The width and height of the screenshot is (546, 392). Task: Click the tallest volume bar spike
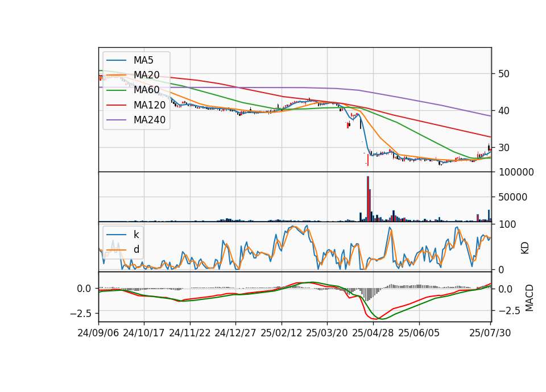tap(368, 199)
